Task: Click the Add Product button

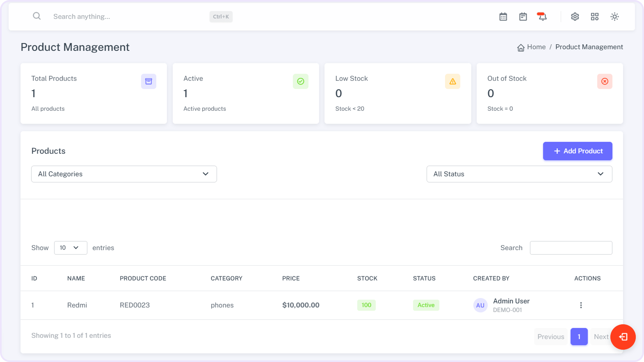Action: click(577, 151)
